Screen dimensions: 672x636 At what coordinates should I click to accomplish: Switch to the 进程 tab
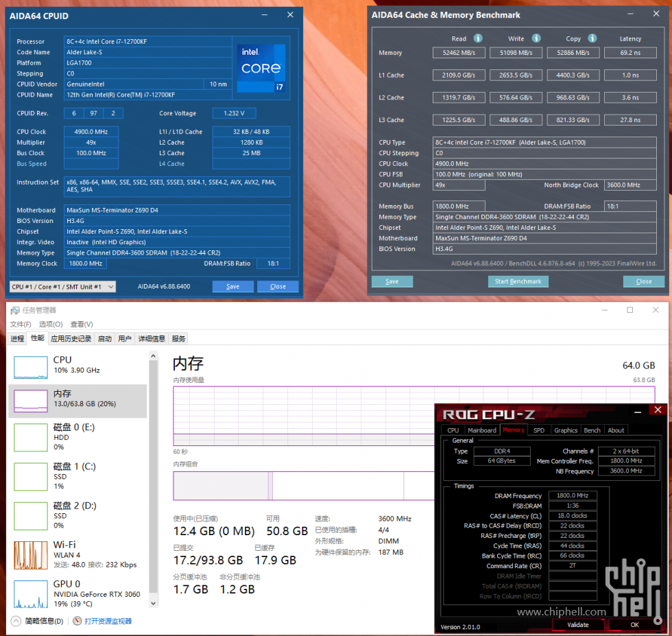(x=17, y=339)
